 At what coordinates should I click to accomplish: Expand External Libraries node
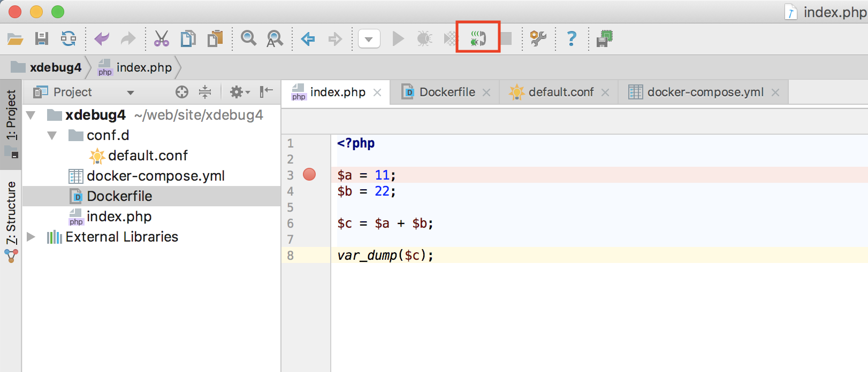point(31,237)
